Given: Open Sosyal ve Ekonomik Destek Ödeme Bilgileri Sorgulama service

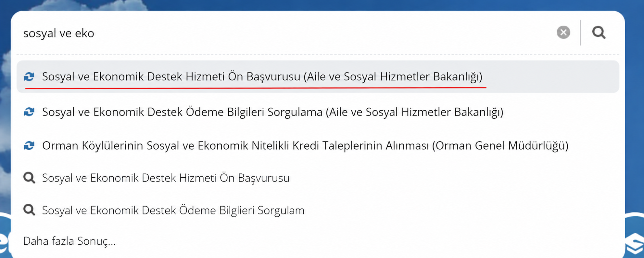Looking at the screenshot, I should point(318,112).
